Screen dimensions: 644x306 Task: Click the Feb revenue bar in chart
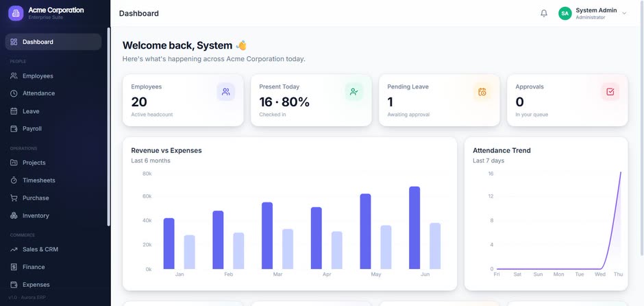pos(218,239)
